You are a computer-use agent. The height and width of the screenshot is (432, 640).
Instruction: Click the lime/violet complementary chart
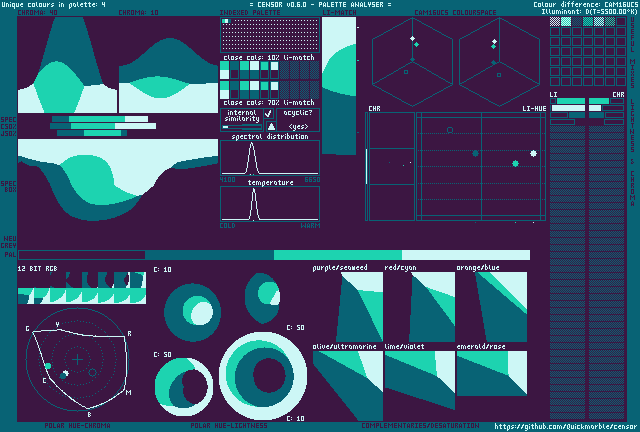[x=420, y=380]
